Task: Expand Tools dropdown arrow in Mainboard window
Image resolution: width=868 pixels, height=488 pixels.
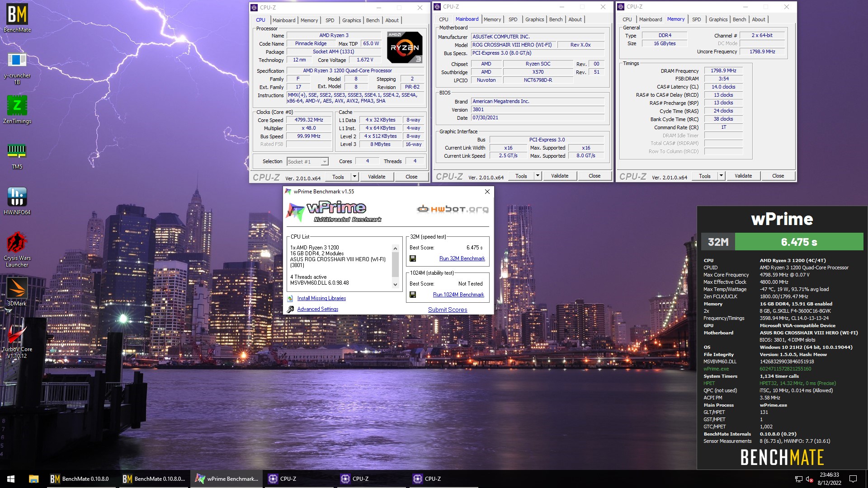Action: pyautogui.click(x=538, y=176)
